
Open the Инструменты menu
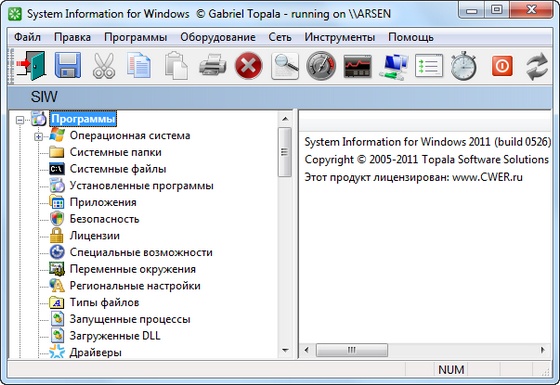[339, 37]
